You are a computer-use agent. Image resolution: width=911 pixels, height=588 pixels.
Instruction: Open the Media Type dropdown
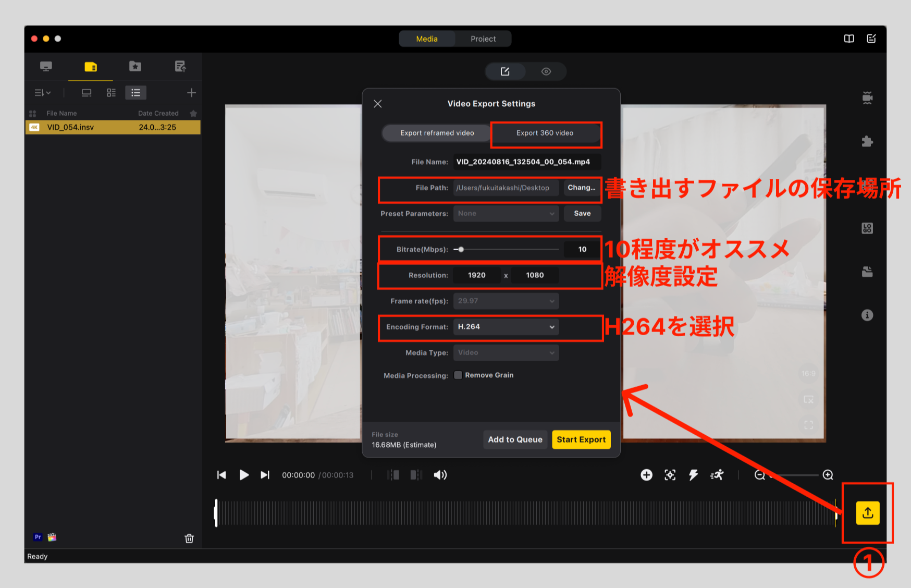pos(506,353)
